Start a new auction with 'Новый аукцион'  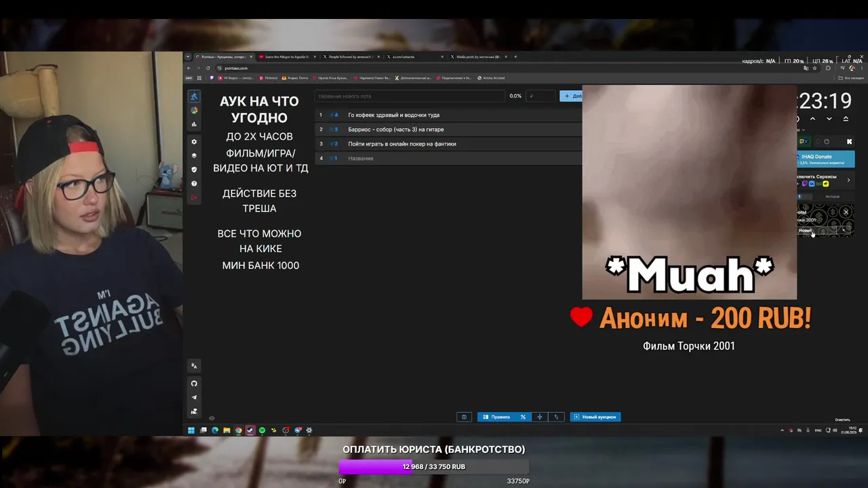[x=595, y=417]
